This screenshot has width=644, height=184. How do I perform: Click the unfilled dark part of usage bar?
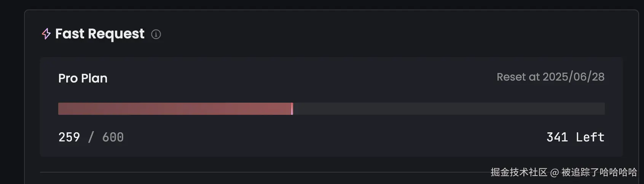pyautogui.click(x=448, y=109)
